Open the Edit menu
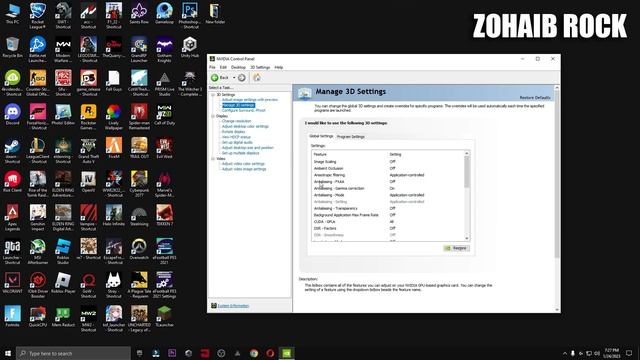 tap(223, 67)
